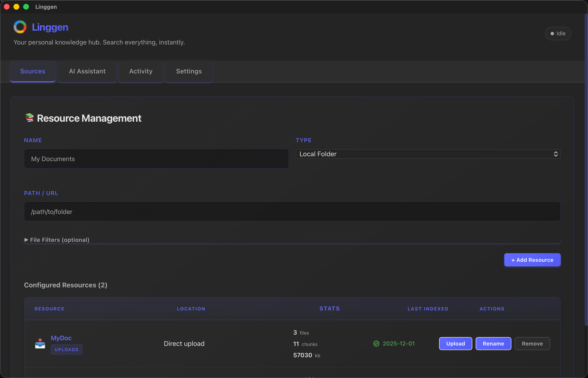588x378 pixels.
Task: Click the Idle status indicator
Action: pyautogui.click(x=558, y=33)
